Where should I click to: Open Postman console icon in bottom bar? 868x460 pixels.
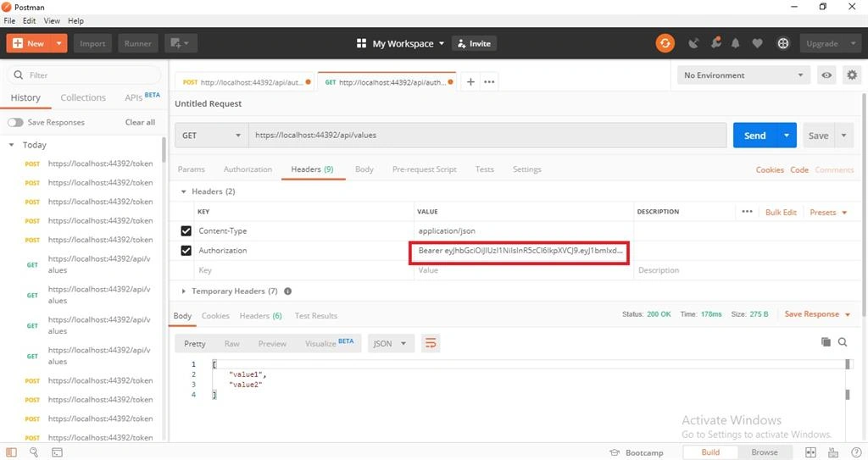coord(57,452)
